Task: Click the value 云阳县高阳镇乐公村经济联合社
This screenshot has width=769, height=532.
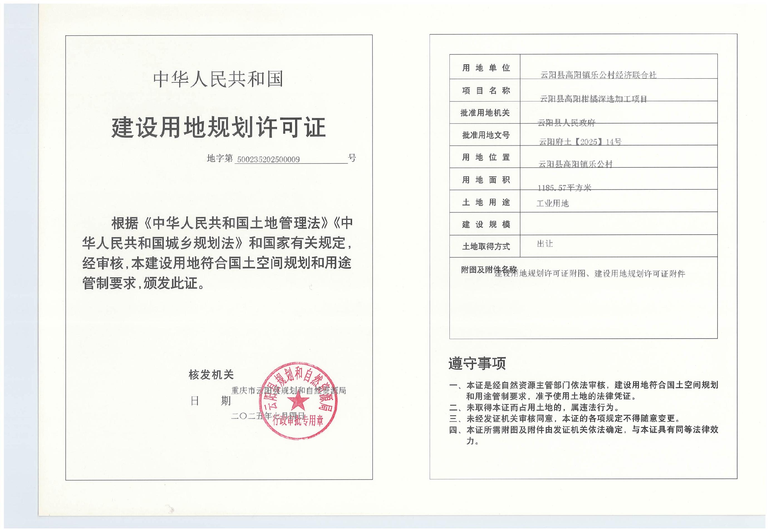Action: coord(598,75)
